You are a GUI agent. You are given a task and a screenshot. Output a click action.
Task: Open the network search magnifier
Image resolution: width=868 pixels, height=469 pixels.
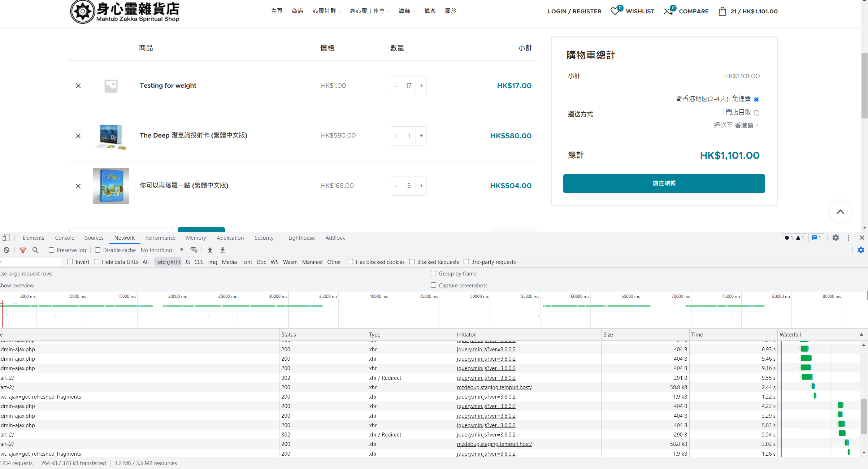[x=35, y=250]
